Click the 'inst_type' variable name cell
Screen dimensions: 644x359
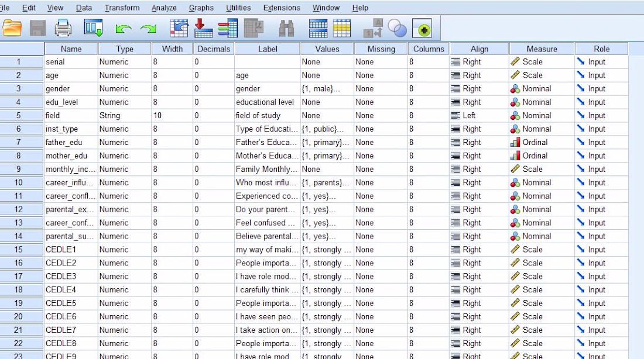(71, 129)
